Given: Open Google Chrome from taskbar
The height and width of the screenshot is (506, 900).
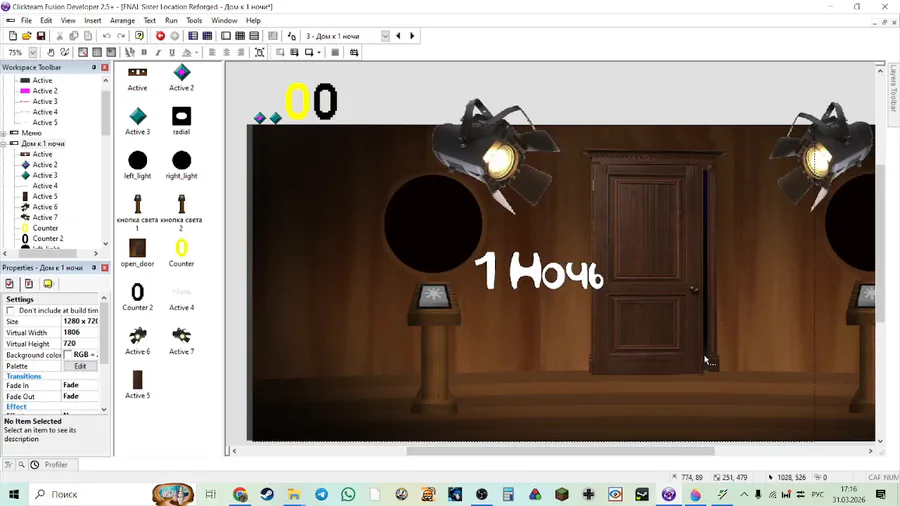Looking at the screenshot, I should 240,494.
